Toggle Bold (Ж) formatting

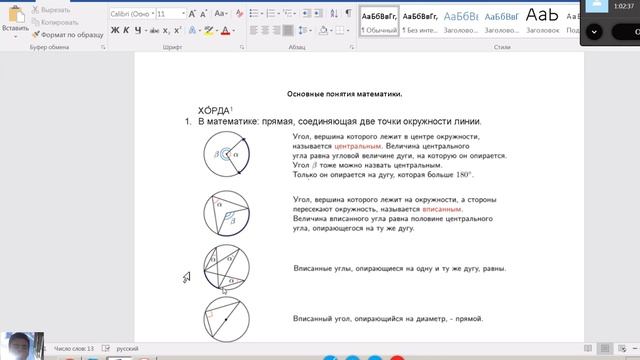[x=115, y=30]
